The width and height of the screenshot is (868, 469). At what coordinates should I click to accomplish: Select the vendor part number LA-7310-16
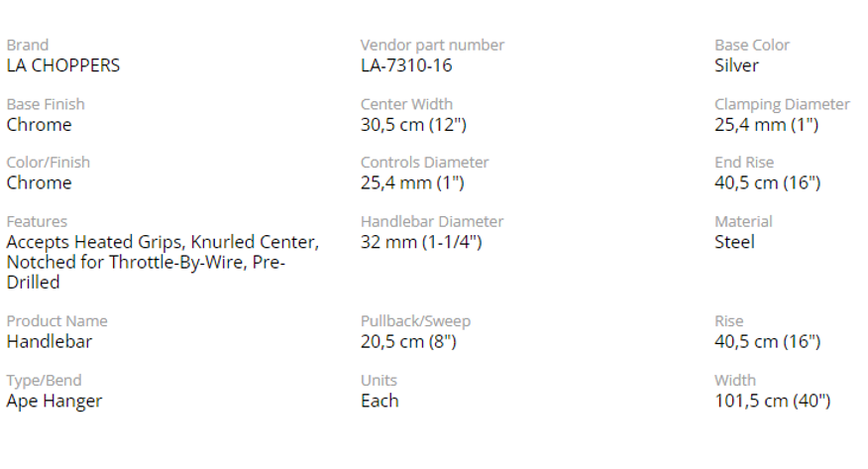point(406,65)
